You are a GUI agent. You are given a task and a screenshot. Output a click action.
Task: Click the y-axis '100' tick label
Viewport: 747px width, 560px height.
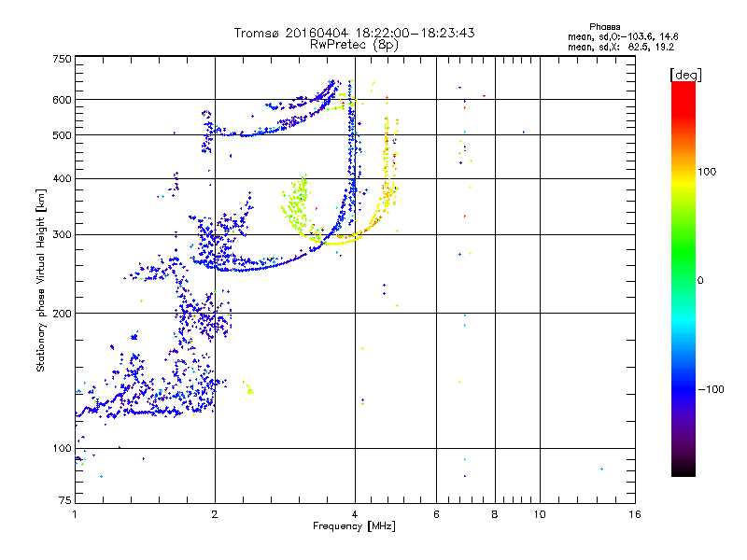tap(62, 448)
